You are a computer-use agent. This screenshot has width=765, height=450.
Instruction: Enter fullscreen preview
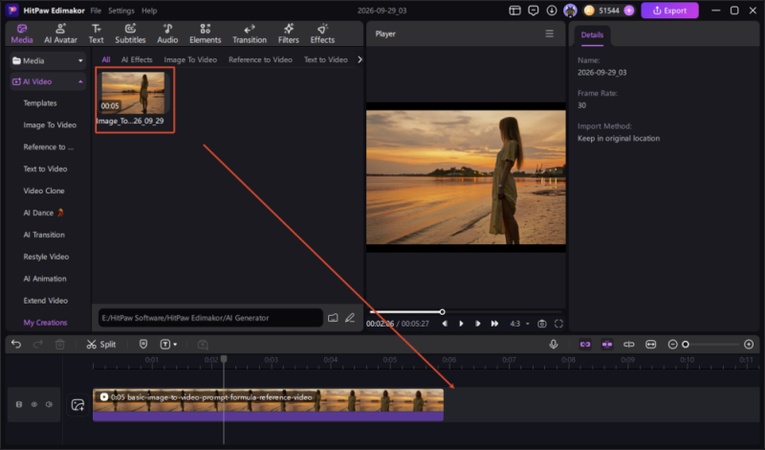click(x=559, y=324)
